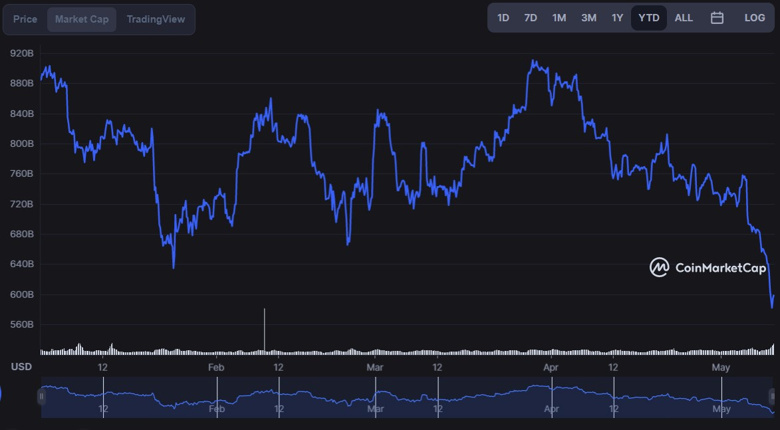
Task: Select the Market Cap tab
Action: coord(82,19)
